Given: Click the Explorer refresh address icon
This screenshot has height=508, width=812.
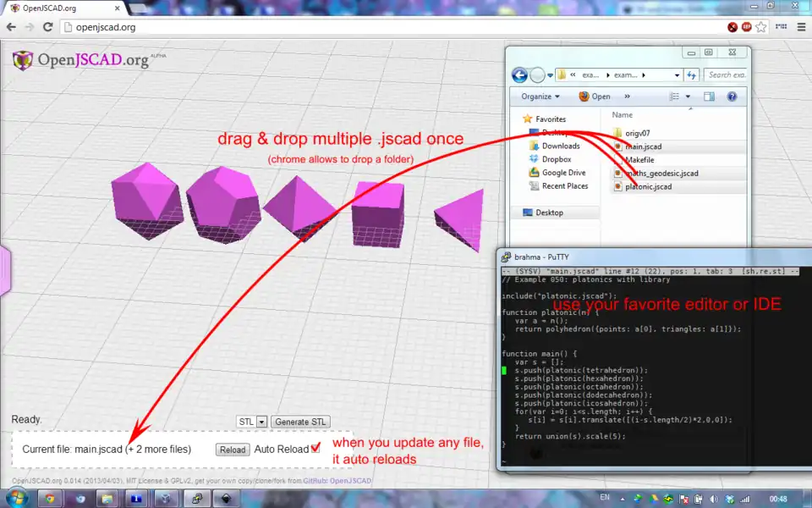Looking at the screenshot, I should click(692, 75).
